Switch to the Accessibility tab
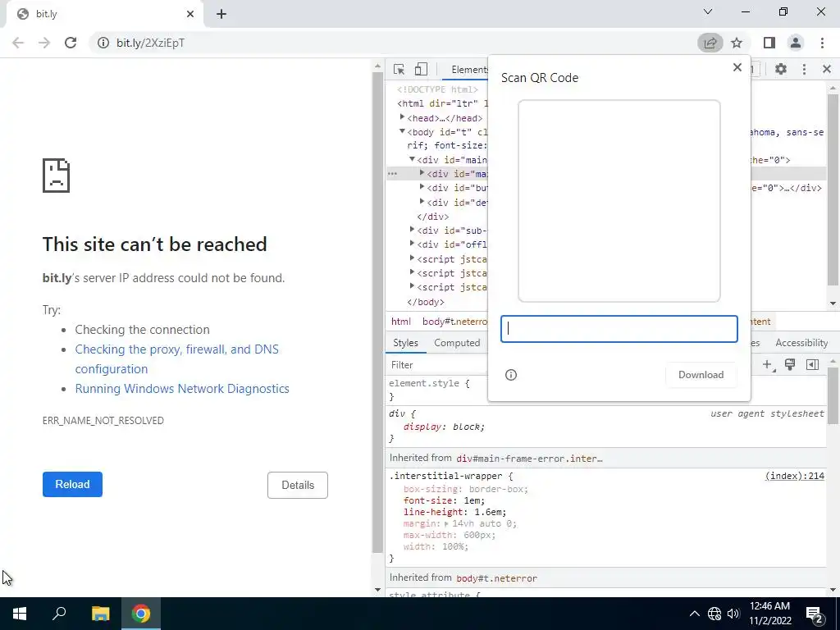The width and height of the screenshot is (840, 630). tap(801, 343)
